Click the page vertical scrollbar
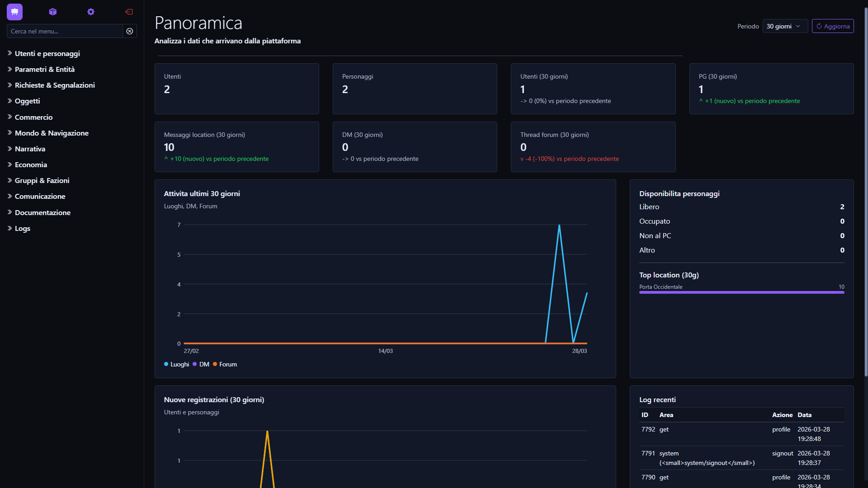868x488 pixels. [866, 190]
